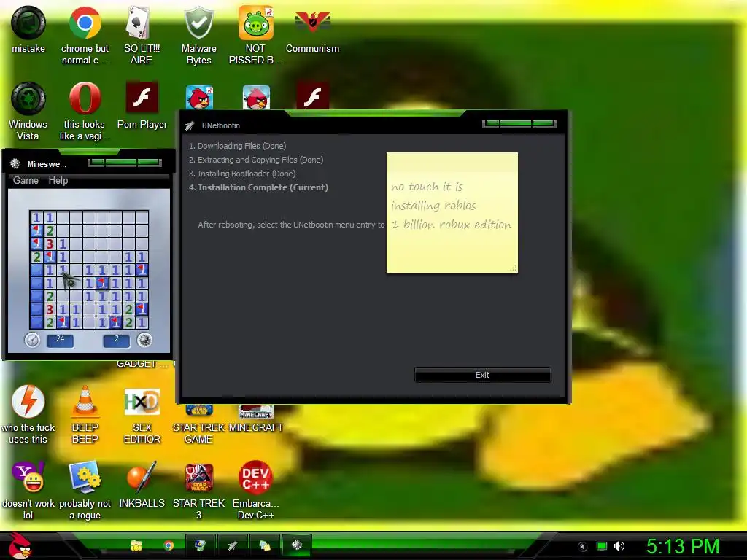Open the lightning bolt icon above BEEP BEEP's neighbor
Viewport: 747px width, 560px height.
pos(28,402)
